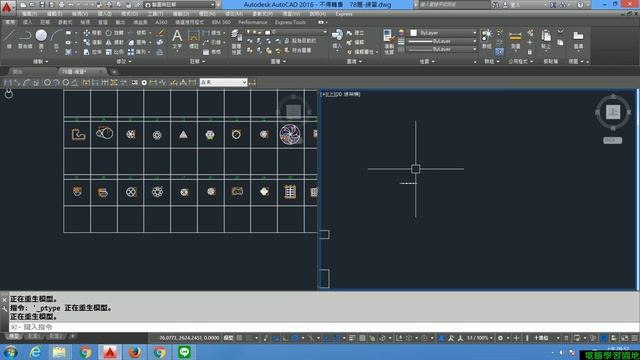Open the workspace selector dropdown in title bar

point(179,5)
